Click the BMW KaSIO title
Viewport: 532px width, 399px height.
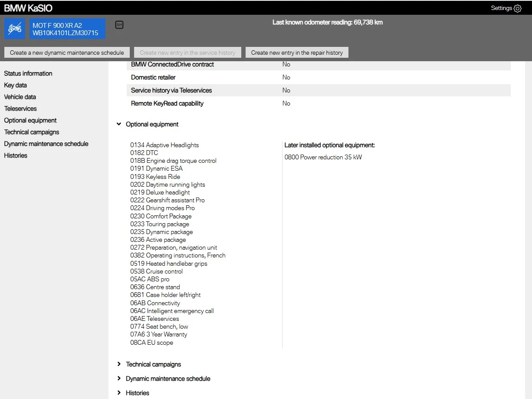click(x=28, y=8)
